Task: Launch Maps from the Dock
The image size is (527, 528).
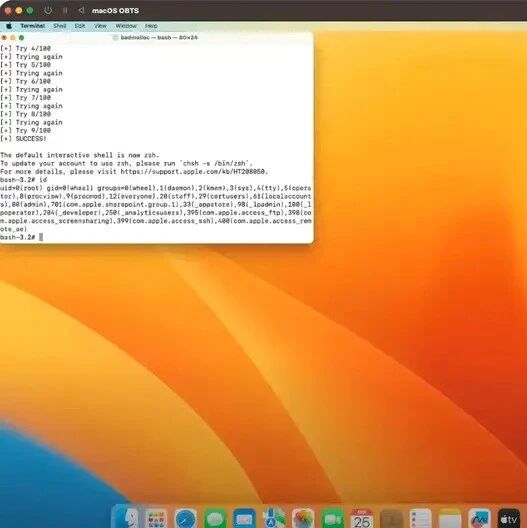Action: [x=273, y=518]
